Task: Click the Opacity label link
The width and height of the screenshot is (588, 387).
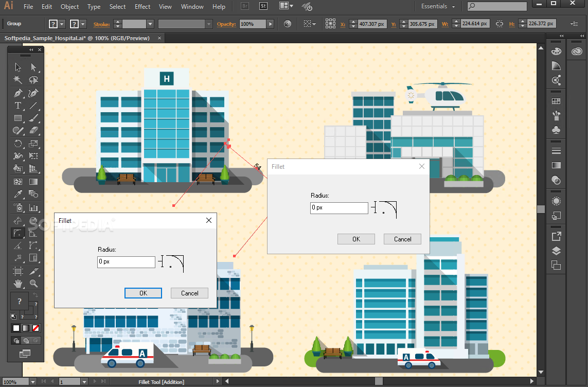Action: pos(226,24)
